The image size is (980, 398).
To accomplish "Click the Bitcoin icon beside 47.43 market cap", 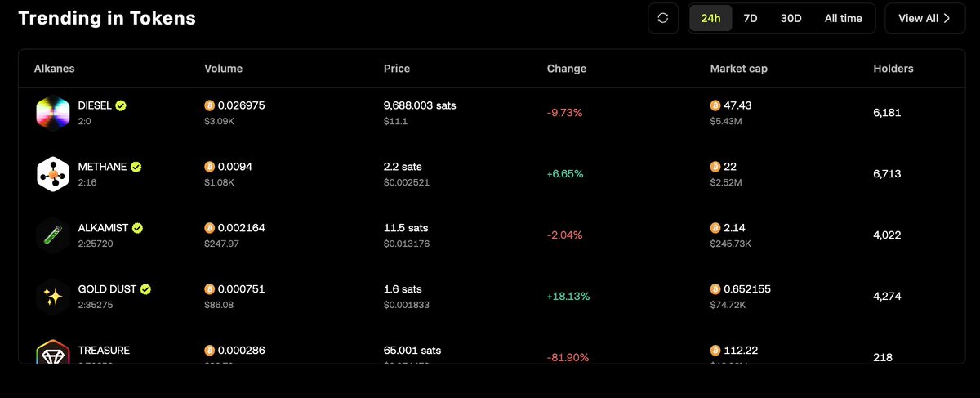I will tap(715, 105).
